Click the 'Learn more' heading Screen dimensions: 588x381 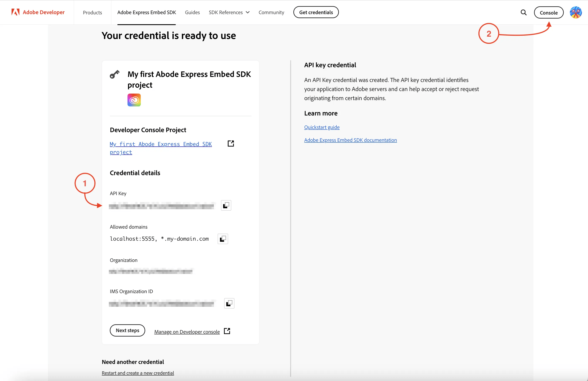(x=321, y=113)
